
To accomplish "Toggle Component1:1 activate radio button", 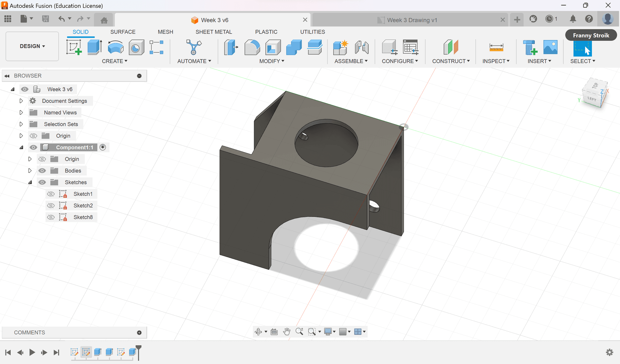I will [103, 147].
